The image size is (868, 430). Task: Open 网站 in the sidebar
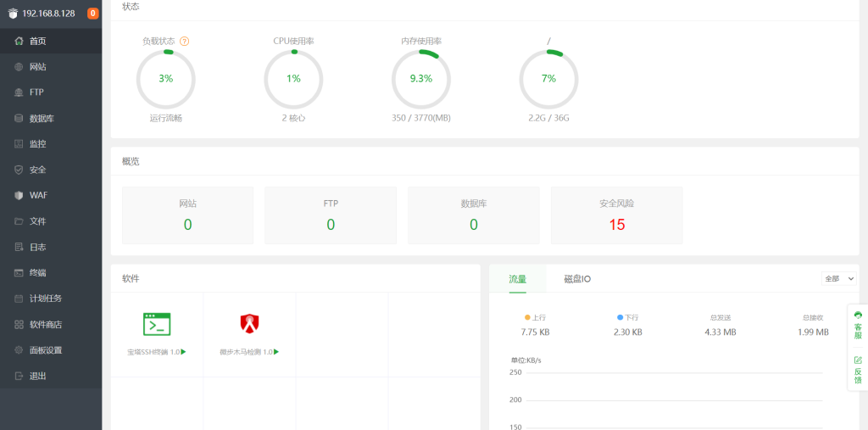pyautogui.click(x=38, y=67)
